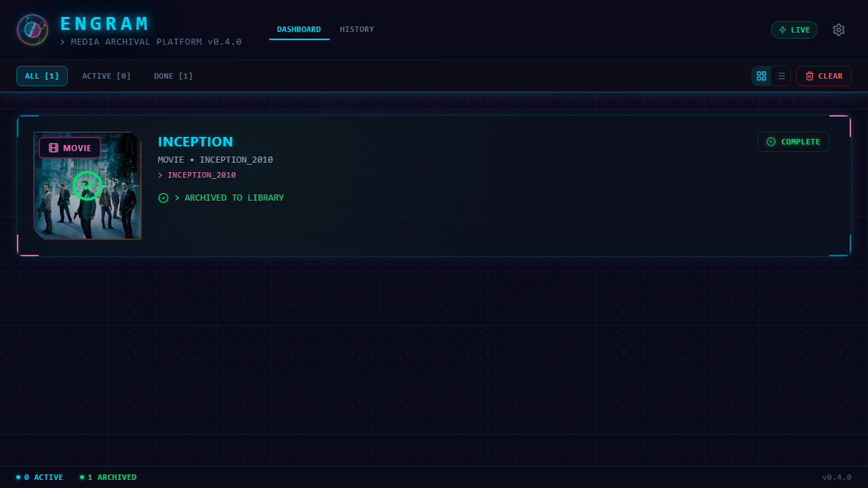The height and width of the screenshot is (488, 868).
Task: Click the ENGRAM circular logo icon
Action: click(x=33, y=30)
